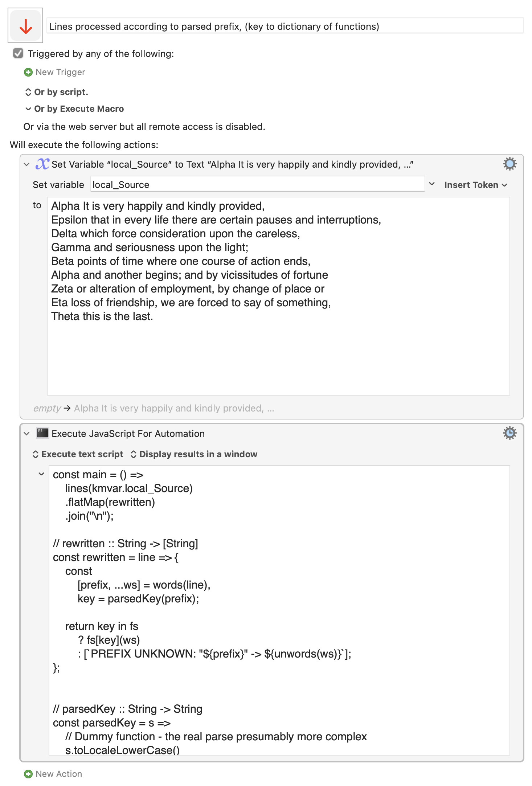532x786 pixels.
Task: Open the variable name chevron dropdown
Action: (432, 184)
